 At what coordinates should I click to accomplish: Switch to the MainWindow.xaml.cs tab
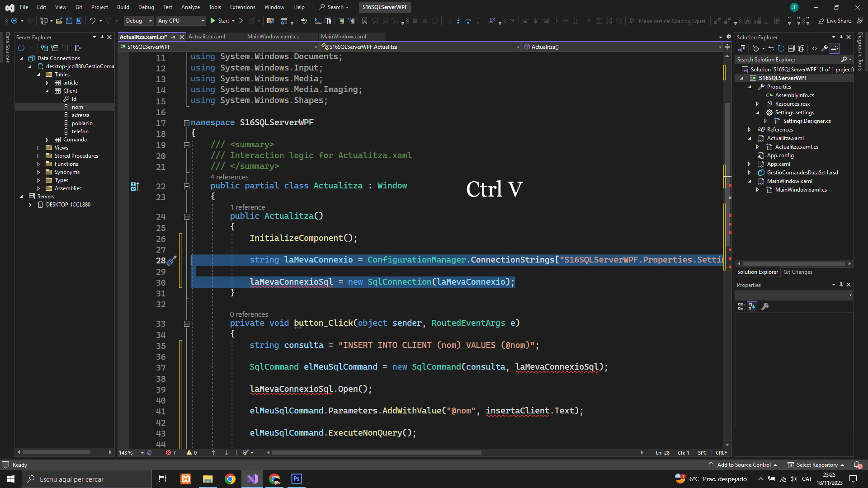click(x=273, y=37)
